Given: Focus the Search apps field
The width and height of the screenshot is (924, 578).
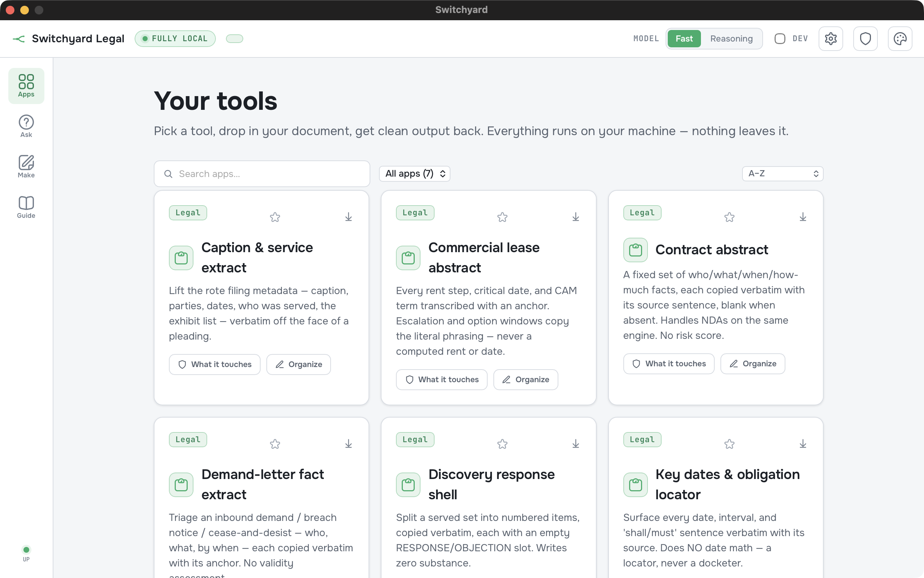Looking at the screenshot, I should 262,173.
